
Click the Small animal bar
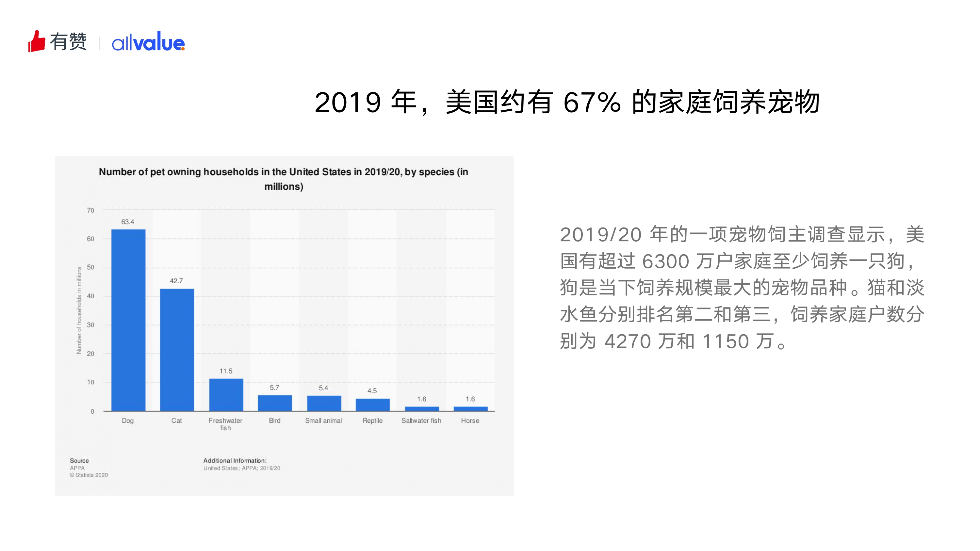[324, 403]
